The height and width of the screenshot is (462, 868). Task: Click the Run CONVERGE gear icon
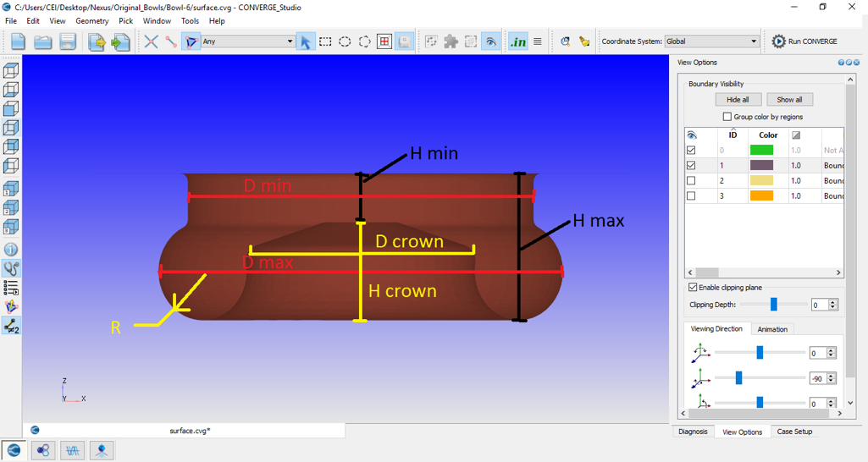779,41
